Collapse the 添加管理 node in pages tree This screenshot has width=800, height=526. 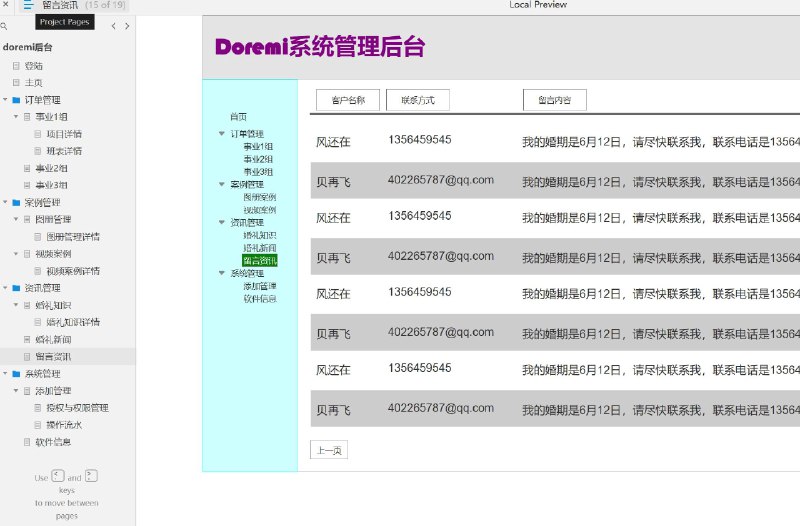16,391
